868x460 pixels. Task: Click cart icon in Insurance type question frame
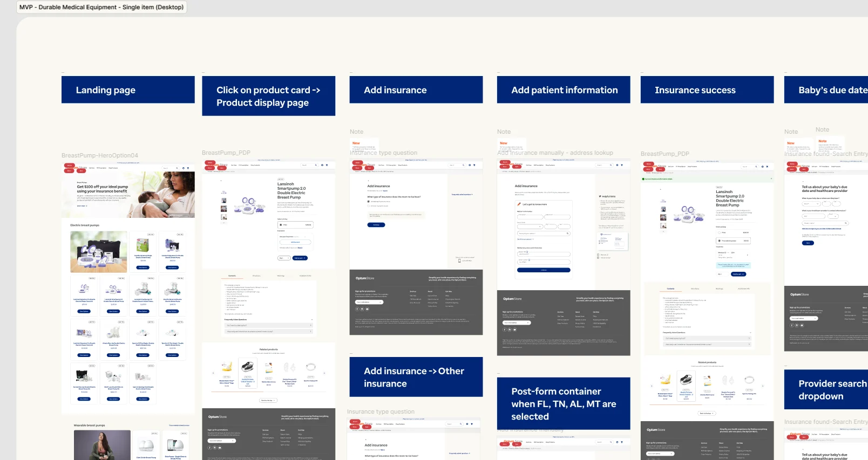pos(475,165)
